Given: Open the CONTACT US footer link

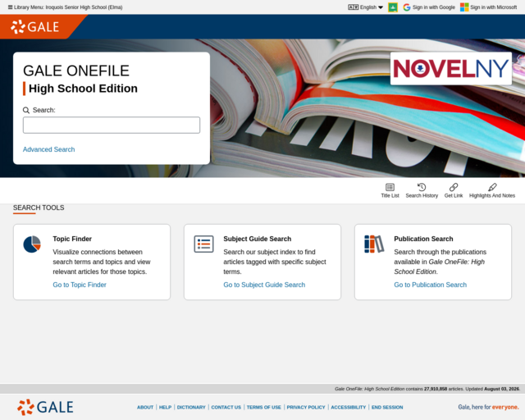Looking at the screenshot, I should (x=226, y=407).
